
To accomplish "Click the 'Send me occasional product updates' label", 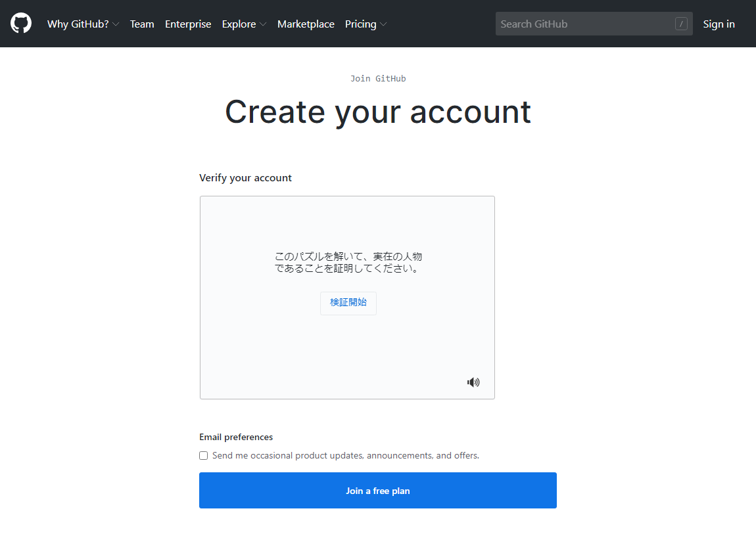I will [345, 456].
